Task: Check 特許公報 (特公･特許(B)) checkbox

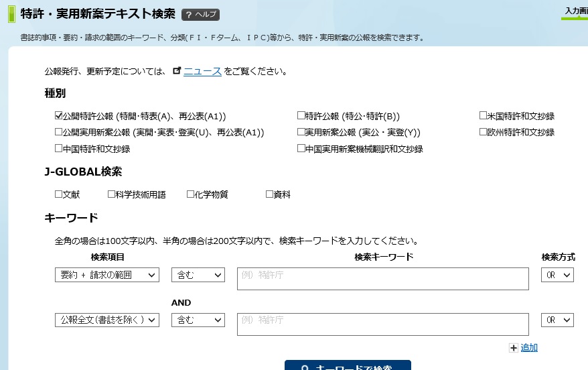Action: point(301,115)
